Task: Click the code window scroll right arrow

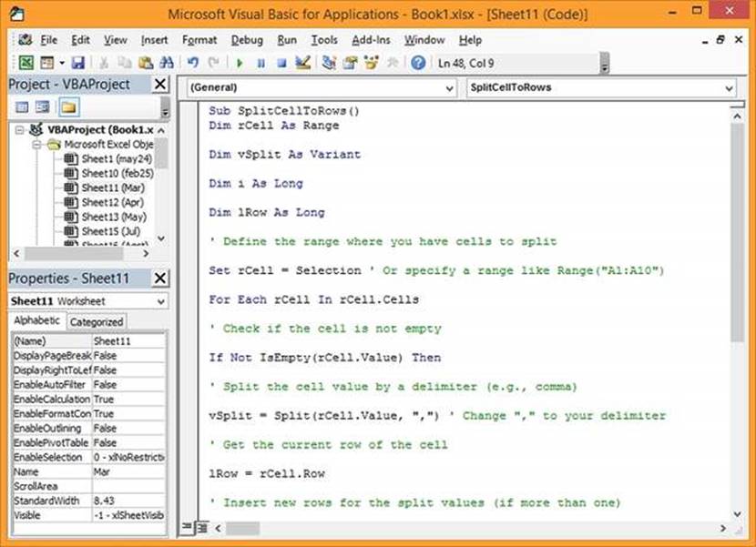Action: (x=722, y=528)
